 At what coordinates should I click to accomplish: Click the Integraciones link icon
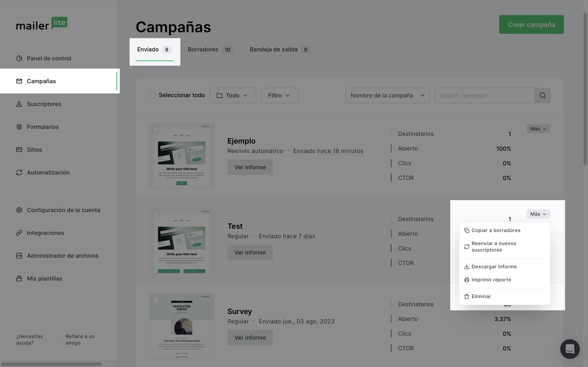[x=19, y=233]
